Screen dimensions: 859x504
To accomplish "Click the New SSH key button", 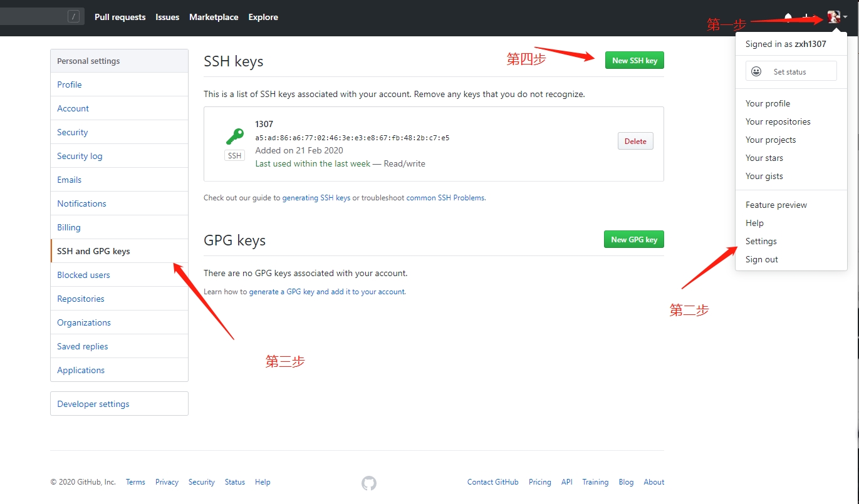I will point(635,60).
